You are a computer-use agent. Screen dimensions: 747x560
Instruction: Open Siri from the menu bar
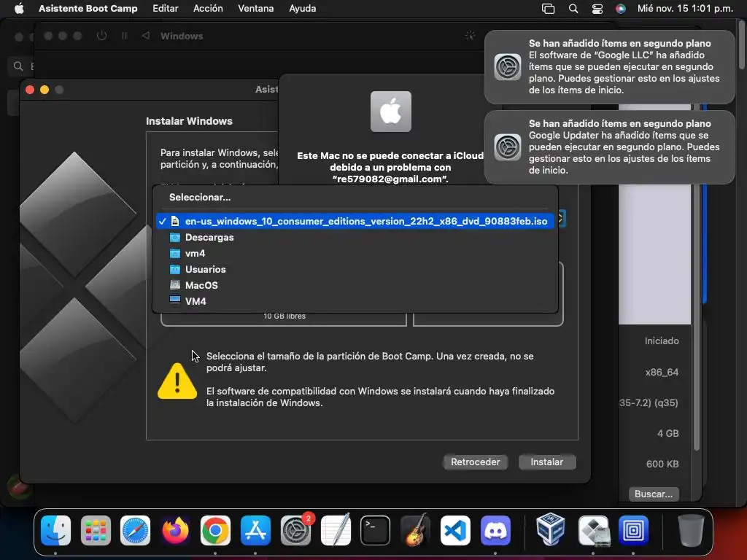click(x=621, y=9)
